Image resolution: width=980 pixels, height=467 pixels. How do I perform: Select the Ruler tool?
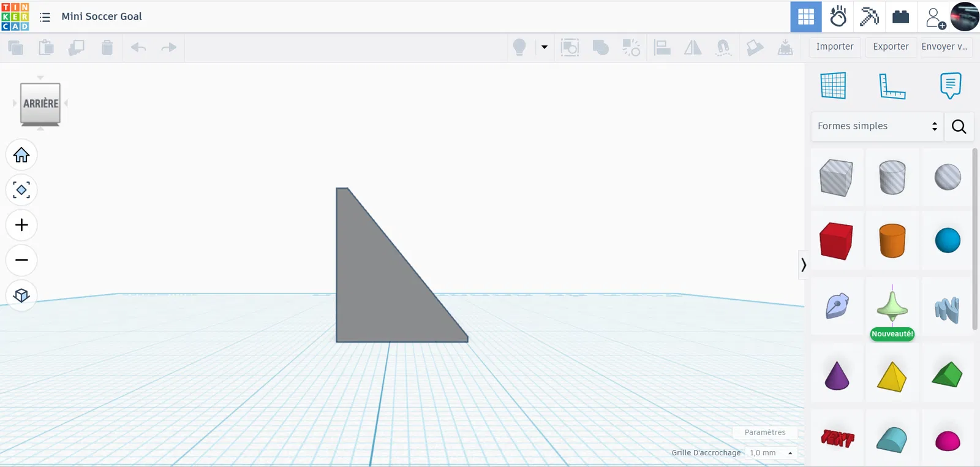[x=892, y=86]
